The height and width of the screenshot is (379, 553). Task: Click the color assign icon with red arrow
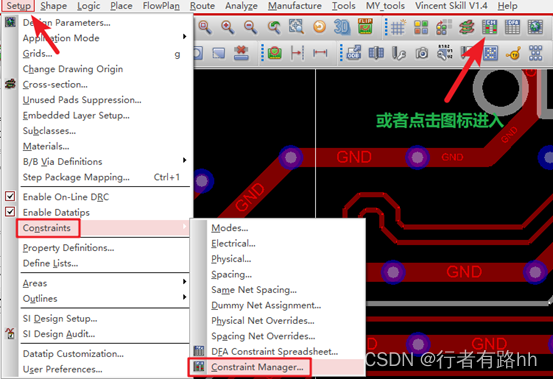tap(444, 27)
